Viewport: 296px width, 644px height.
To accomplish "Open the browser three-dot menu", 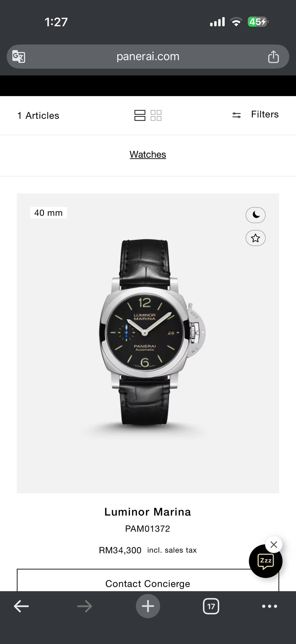I will pyautogui.click(x=269, y=606).
